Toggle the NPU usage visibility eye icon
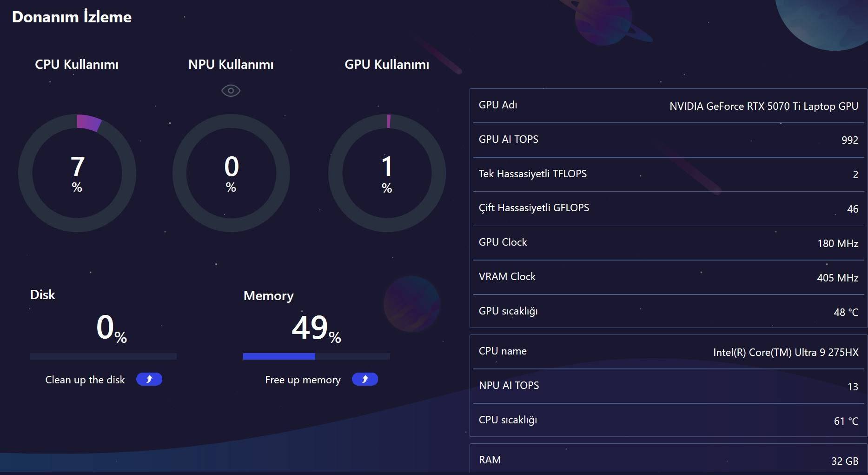The image size is (868, 475). point(231,91)
